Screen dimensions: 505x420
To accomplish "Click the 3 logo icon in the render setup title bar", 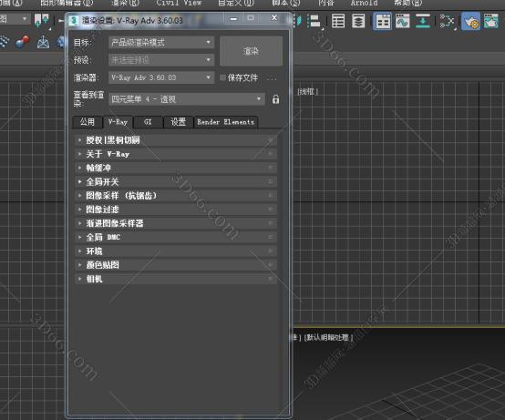I will point(74,21).
